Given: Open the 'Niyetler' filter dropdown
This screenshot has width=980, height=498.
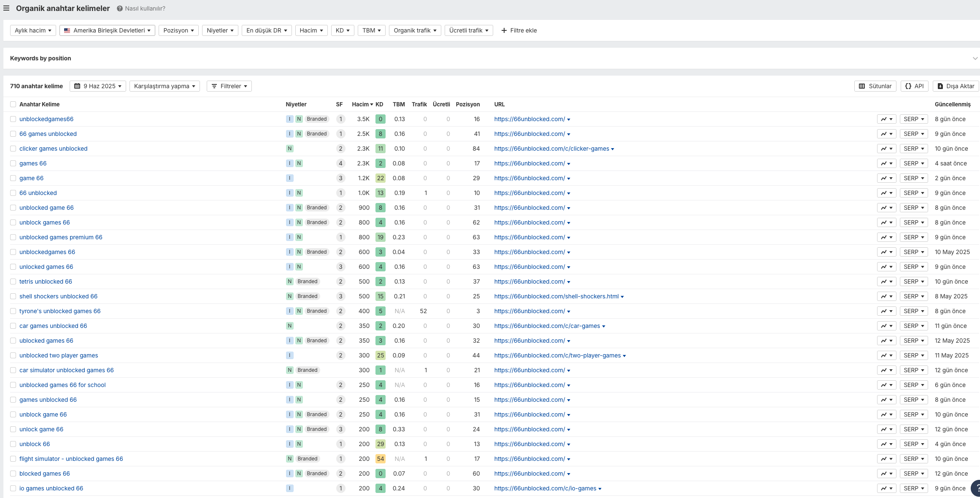Looking at the screenshot, I should 220,30.
